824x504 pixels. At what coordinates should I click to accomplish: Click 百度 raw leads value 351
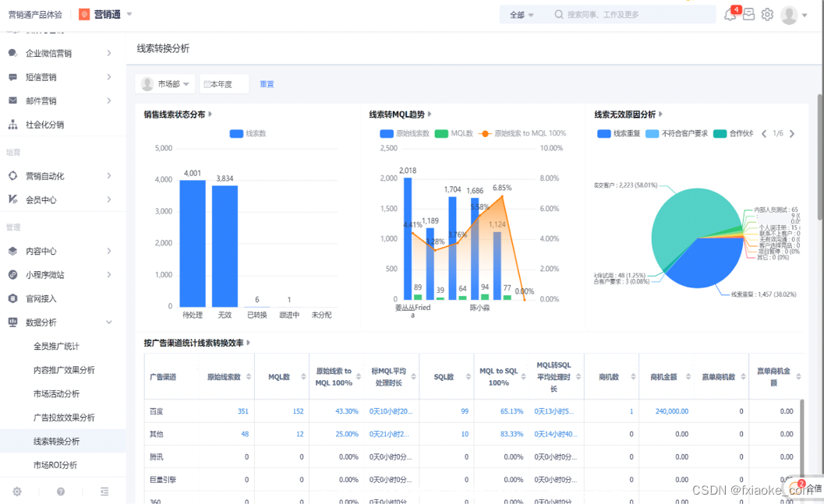pos(242,411)
